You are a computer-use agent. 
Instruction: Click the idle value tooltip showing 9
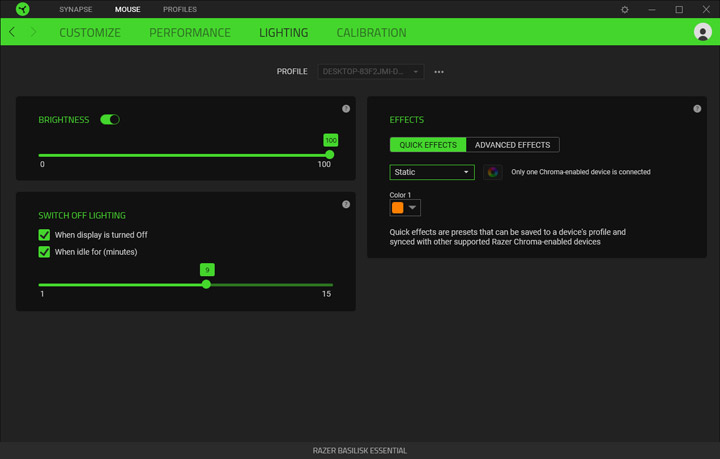tap(207, 270)
